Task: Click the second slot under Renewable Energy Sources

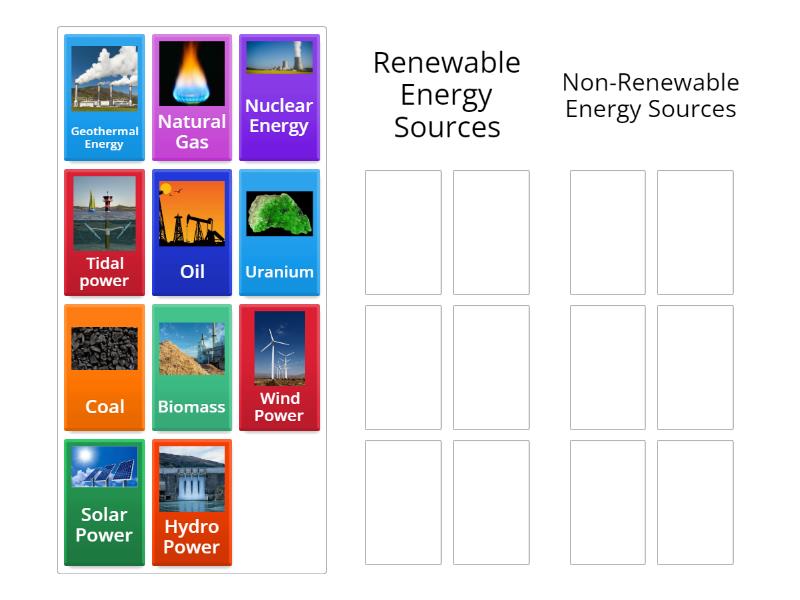Action: coord(491,234)
